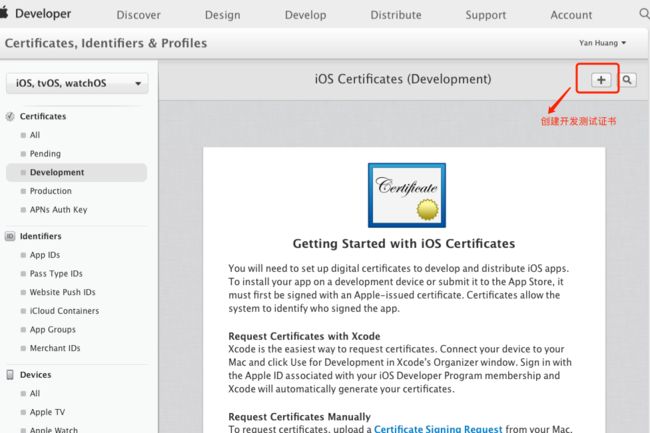Click the Certificate illustration image
Viewport: 650px width, 433px height.
pyautogui.click(x=407, y=195)
